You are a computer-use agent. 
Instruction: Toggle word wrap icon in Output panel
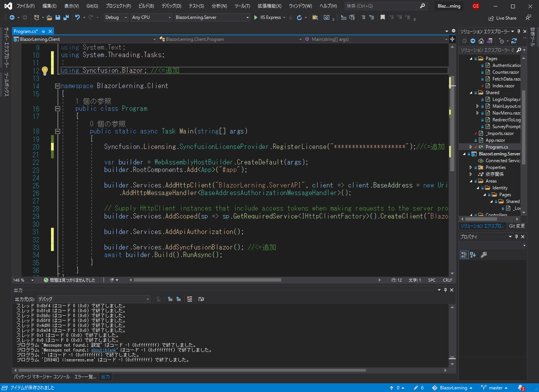201,299
